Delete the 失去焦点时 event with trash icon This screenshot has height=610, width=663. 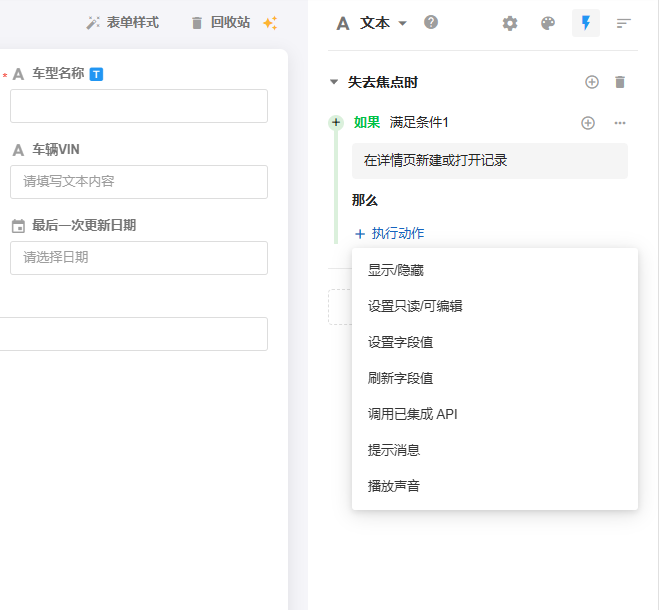pos(620,82)
